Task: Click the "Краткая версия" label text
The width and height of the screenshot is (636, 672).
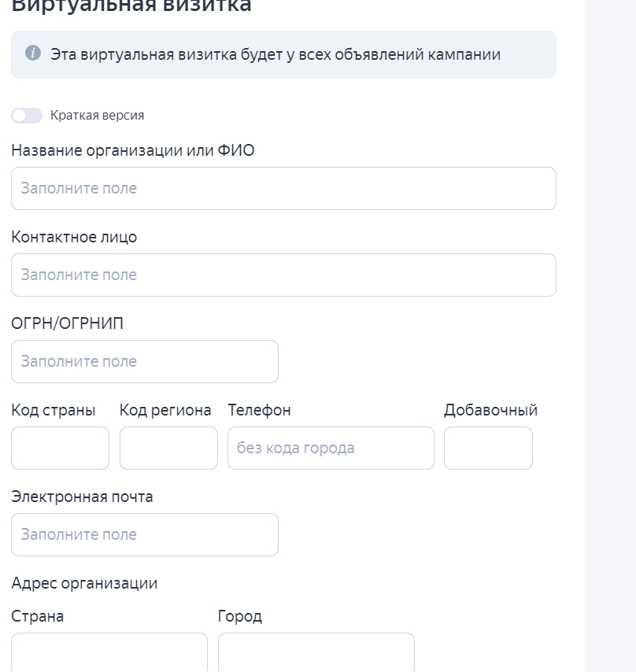Action: pos(97,116)
